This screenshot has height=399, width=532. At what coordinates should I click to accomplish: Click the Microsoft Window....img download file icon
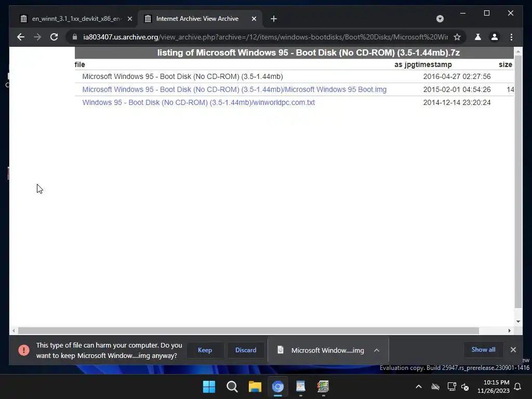tap(280, 350)
